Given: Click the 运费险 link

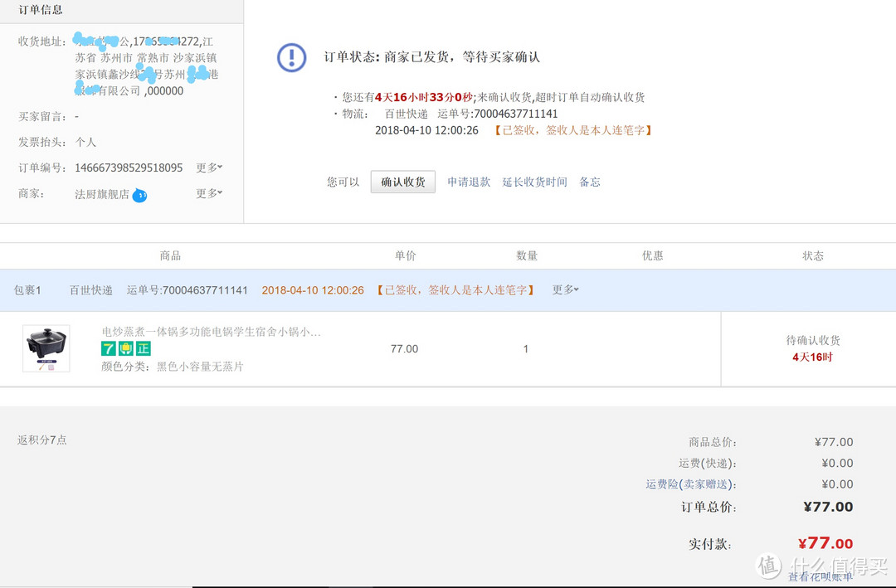Looking at the screenshot, I should tap(690, 484).
